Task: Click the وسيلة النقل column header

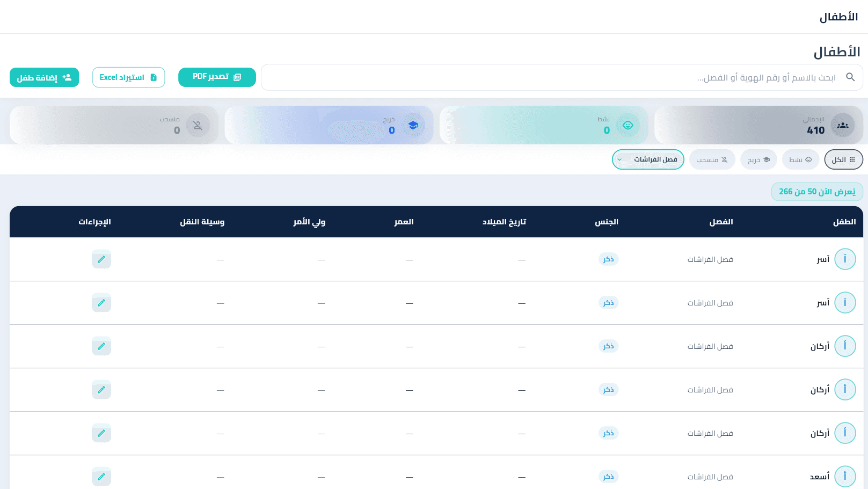Action: pyautogui.click(x=202, y=222)
